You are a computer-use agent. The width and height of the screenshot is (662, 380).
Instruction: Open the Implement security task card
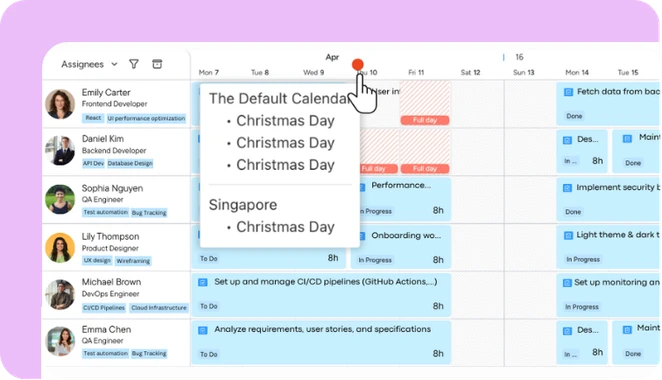tap(608, 199)
